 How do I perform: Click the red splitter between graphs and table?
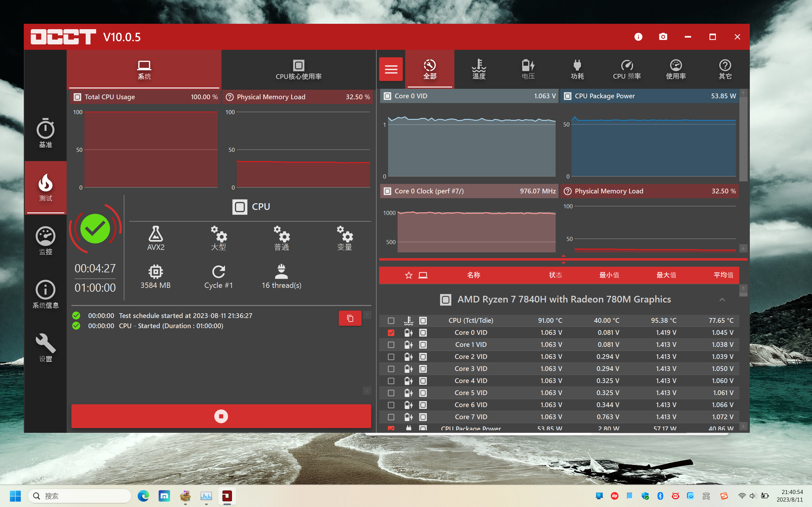coord(563,259)
